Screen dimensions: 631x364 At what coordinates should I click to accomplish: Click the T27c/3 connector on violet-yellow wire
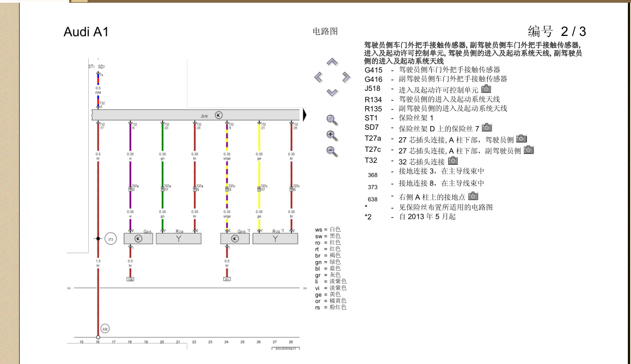227,189
